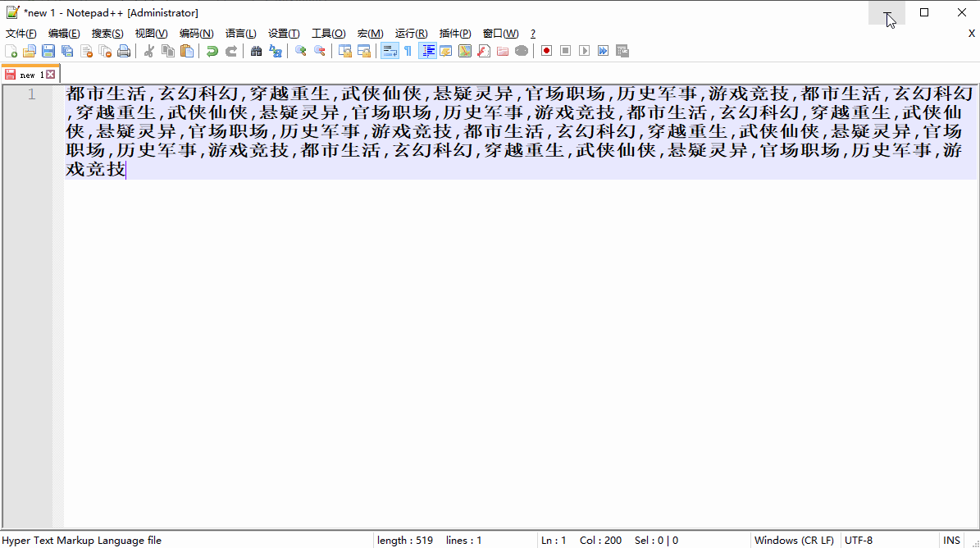
Task: Open the 宏(M) menu
Action: pos(370,33)
